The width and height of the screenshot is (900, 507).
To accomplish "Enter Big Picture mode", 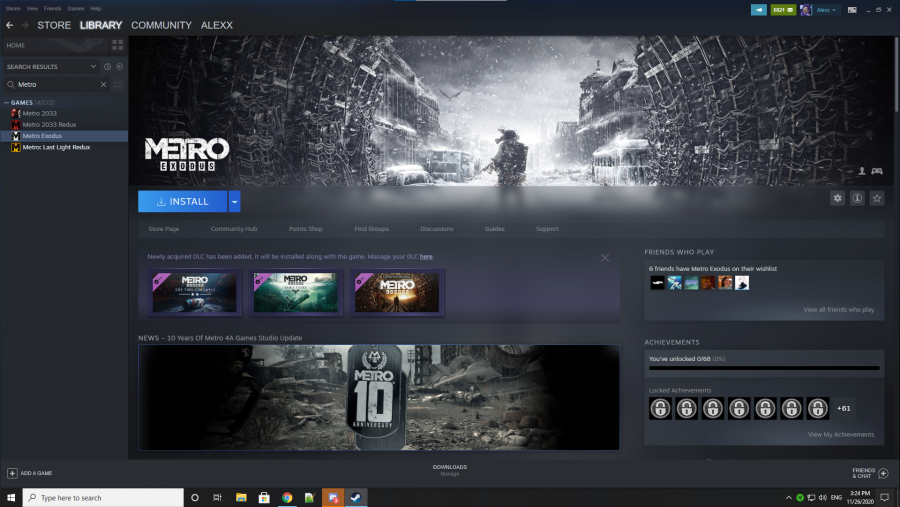I will [x=853, y=10].
